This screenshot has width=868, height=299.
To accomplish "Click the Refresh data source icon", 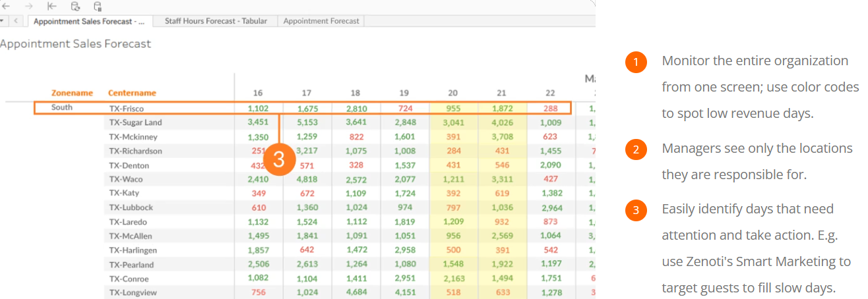I will (x=75, y=7).
